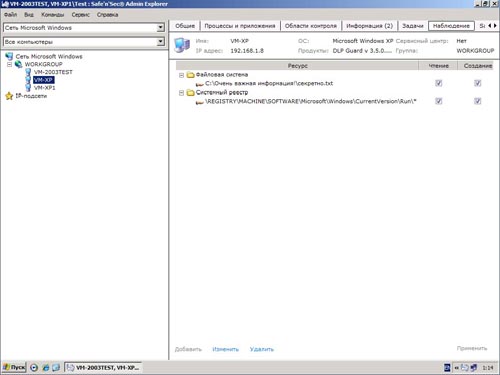This screenshot has height=375, width=500.
Task: Switch to the Информация (2) tab
Action: 370,26
